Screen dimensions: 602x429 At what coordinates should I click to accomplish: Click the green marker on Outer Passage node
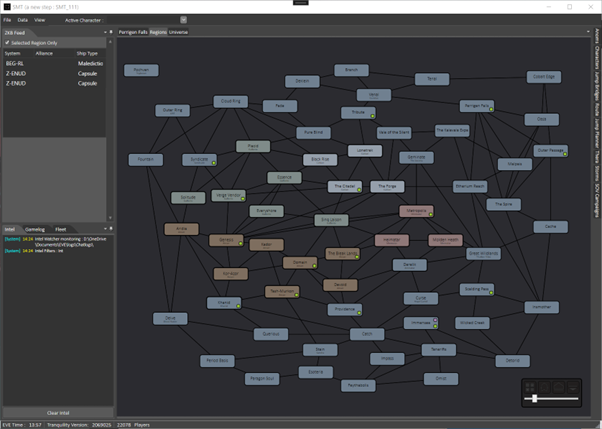tap(565, 155)
